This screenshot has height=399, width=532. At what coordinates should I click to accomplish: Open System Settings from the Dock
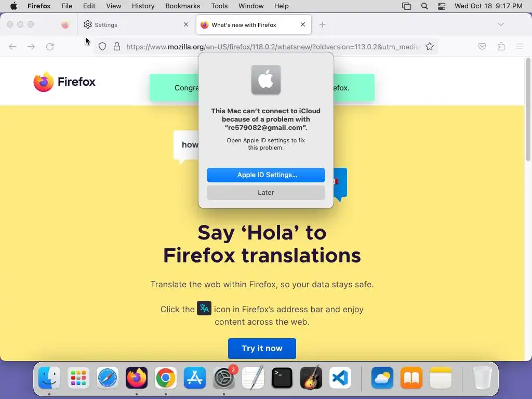click(224, 378)
